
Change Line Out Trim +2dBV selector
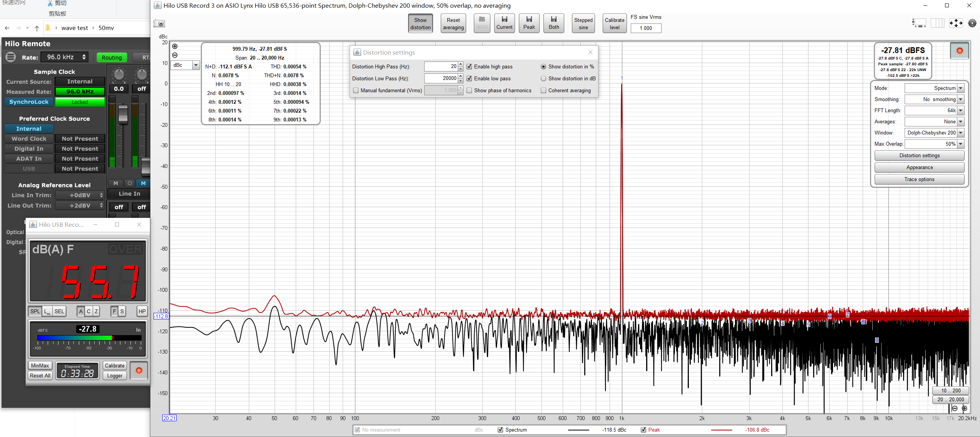click(x=80, y=206)
